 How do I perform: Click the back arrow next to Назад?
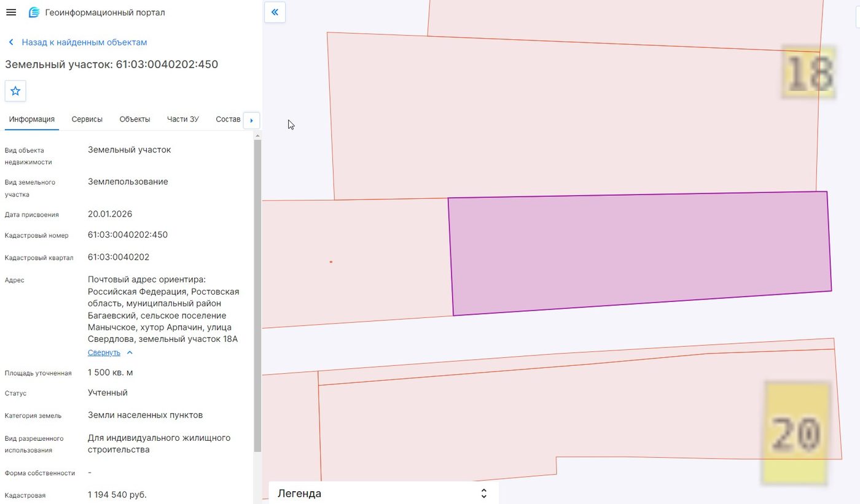pos(11,42)
